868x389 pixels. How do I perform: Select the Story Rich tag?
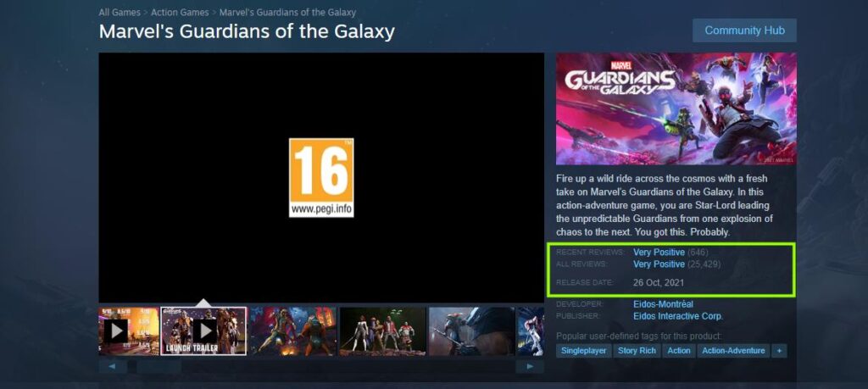pos(637,351)
